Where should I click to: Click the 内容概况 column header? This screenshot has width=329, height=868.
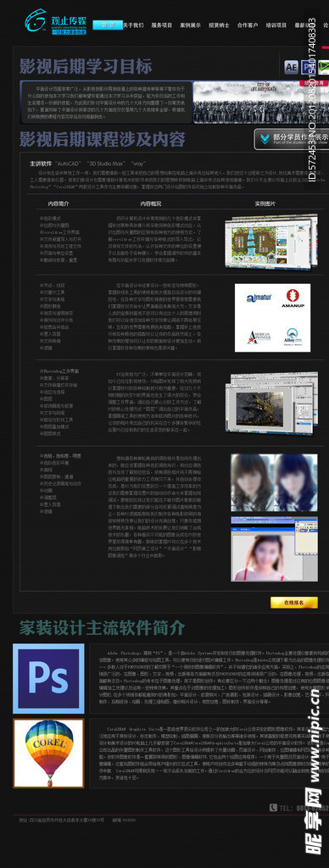(151, 203)
